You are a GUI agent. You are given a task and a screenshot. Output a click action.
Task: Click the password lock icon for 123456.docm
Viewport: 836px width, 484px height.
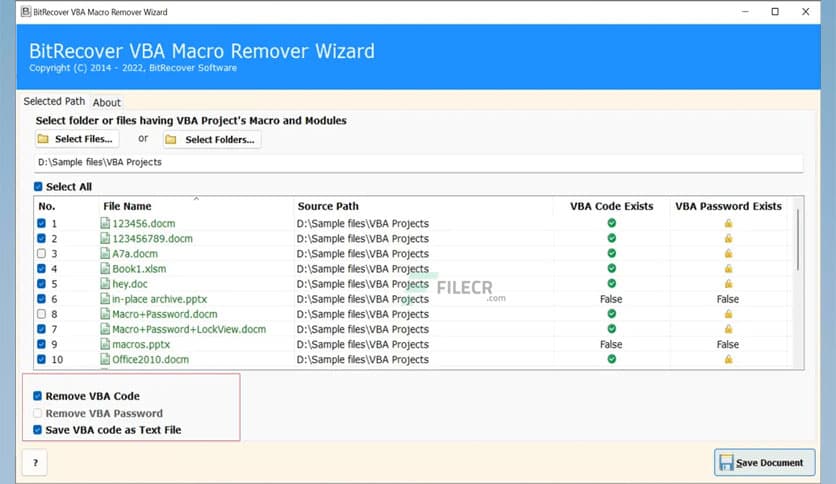pos(728,223)
